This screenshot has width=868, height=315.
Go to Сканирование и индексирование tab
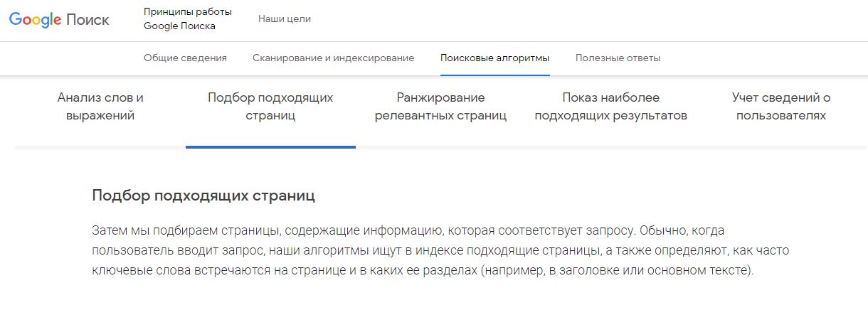(333, 58)
